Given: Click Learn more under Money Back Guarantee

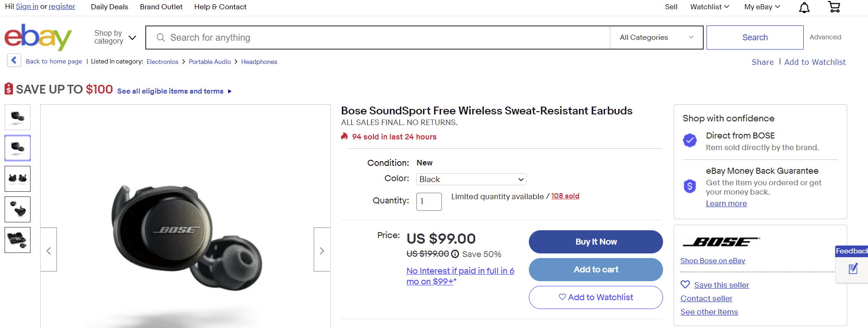Looking at the screenshot, I should click(726, 203).
